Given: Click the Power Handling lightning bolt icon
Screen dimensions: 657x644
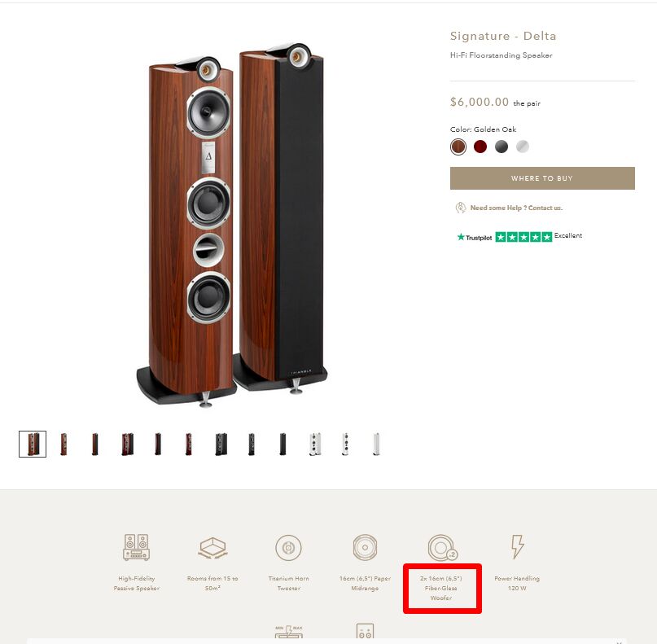Looking at the screenshot, I should coord(517,546).
